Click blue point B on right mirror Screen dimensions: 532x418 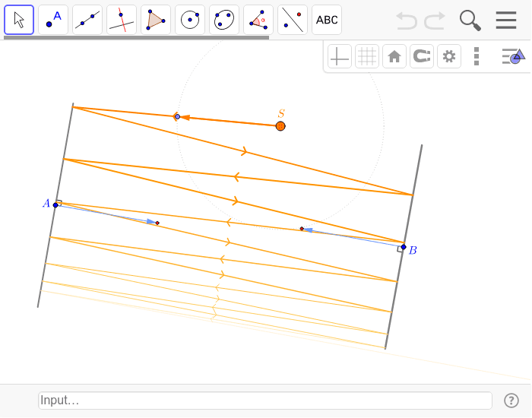[x=404, y=247]
